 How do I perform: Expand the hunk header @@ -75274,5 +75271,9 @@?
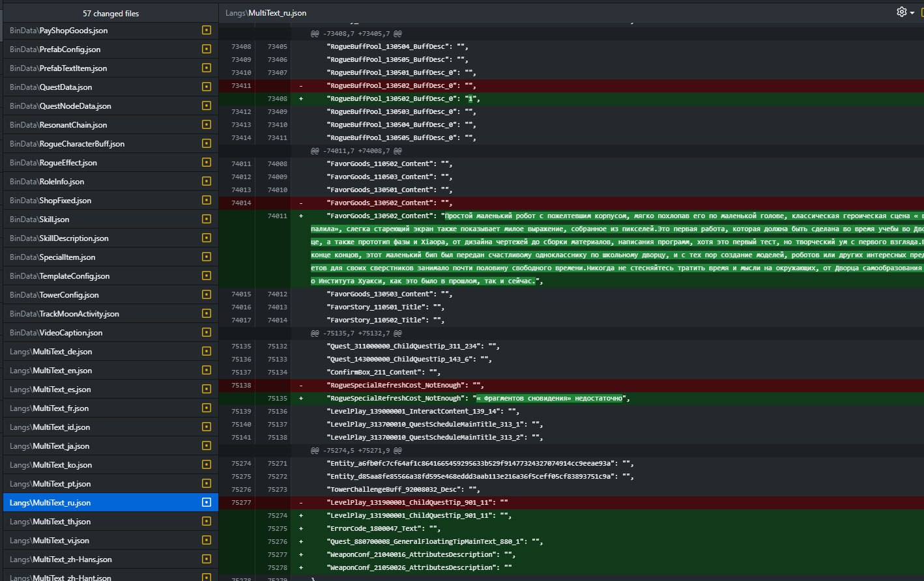[356, 450]
